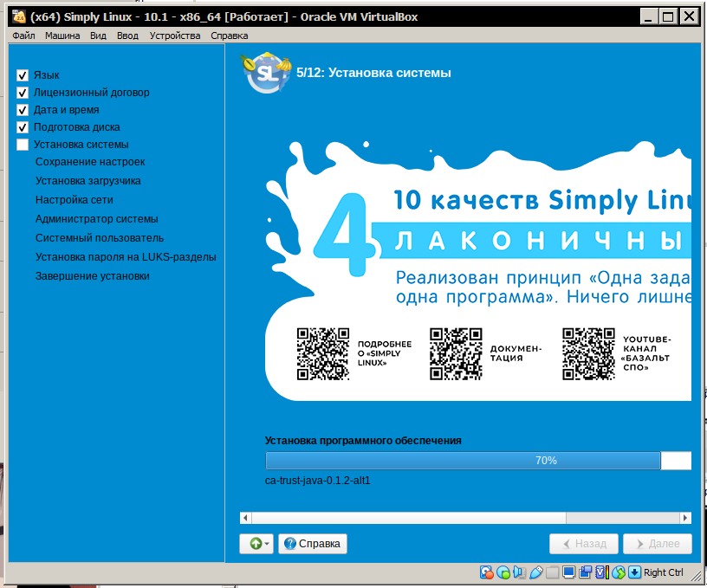Open the Ввод menu

127,36
